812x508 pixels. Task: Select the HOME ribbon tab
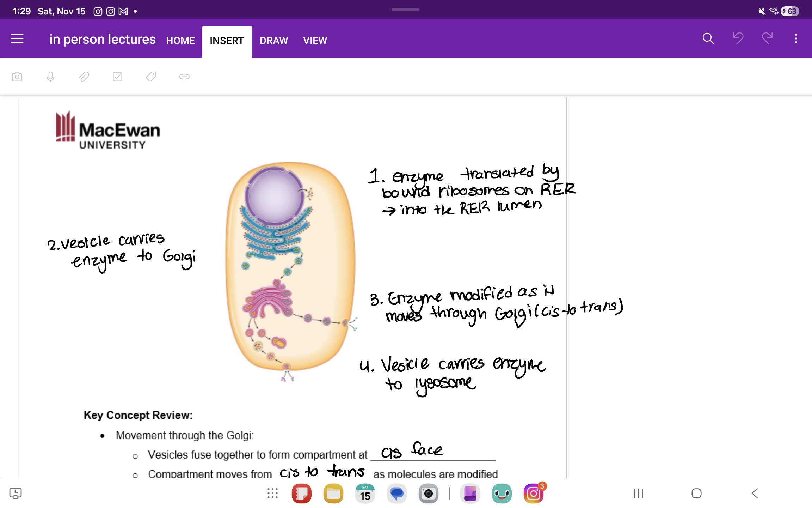180,40
